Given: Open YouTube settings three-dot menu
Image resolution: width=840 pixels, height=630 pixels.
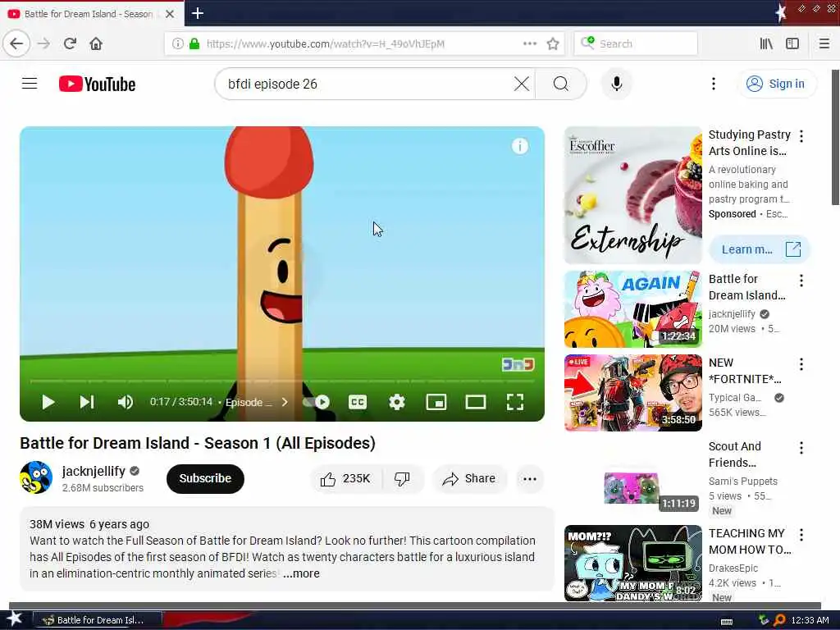Looking at the screenshot, I should click(713, 84).
